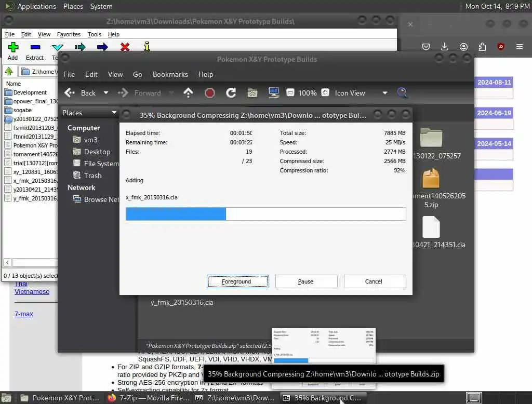
Task: Click the Firefox Downloads icon
Action: [445, 46]
